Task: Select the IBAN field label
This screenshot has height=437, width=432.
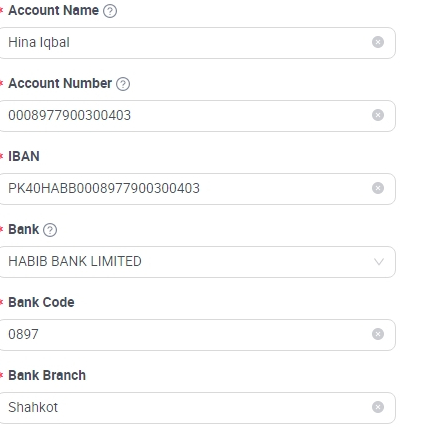Action: [24, 156]
